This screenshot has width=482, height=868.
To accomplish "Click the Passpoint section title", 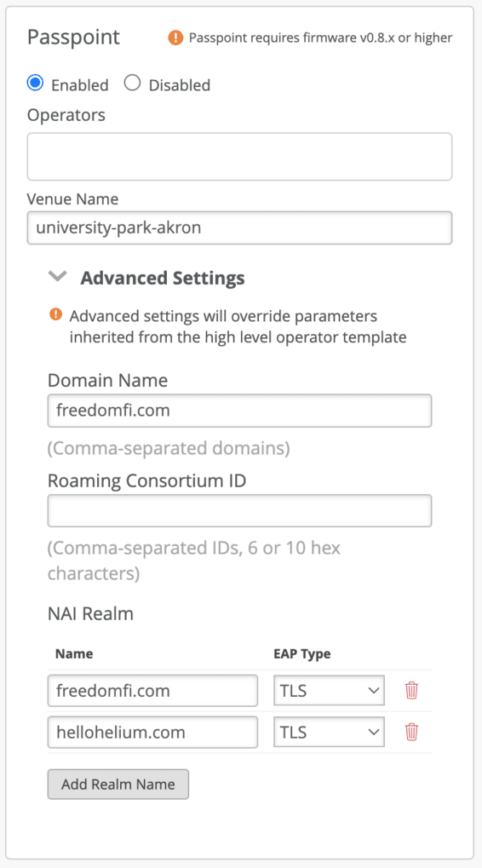I will pos(73,37).
